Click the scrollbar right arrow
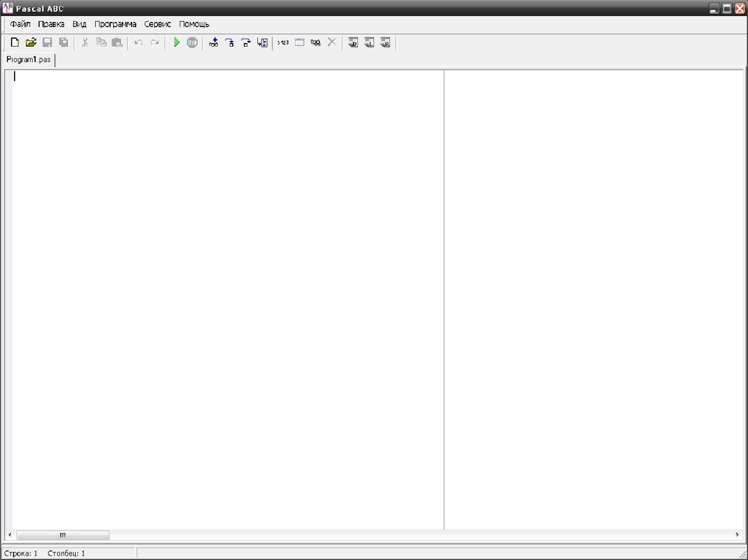This screenshot has width=748, height=560. 738,534
